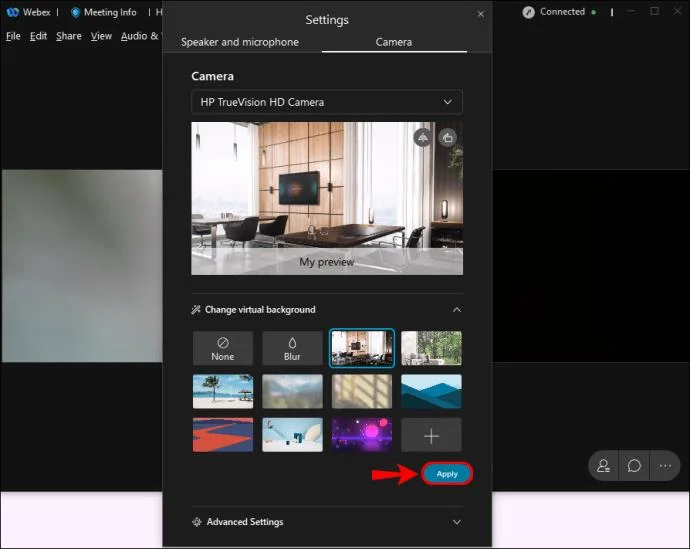Open the Edit menu
The width and height of the screenshot is (690, 549).
click(38, 36)
